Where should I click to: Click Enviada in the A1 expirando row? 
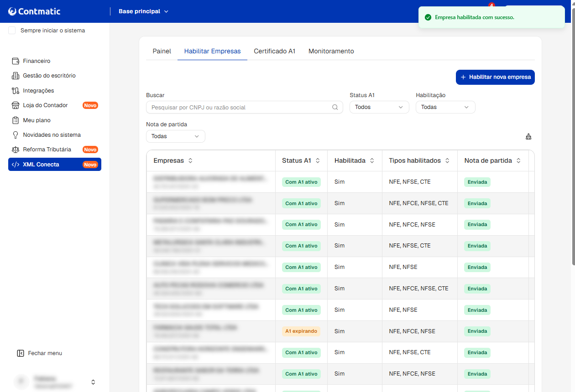tap(477, 331)
